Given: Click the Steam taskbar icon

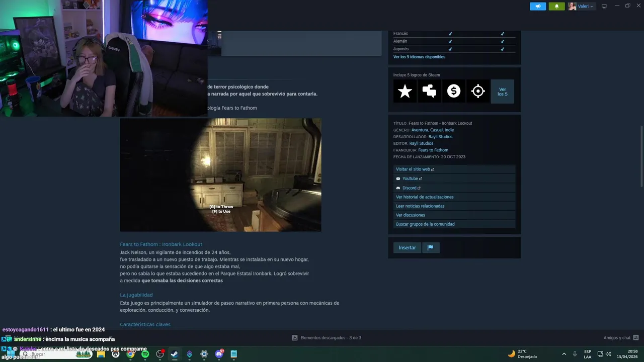Looking at the screenshot, I should tap(174, 354).
